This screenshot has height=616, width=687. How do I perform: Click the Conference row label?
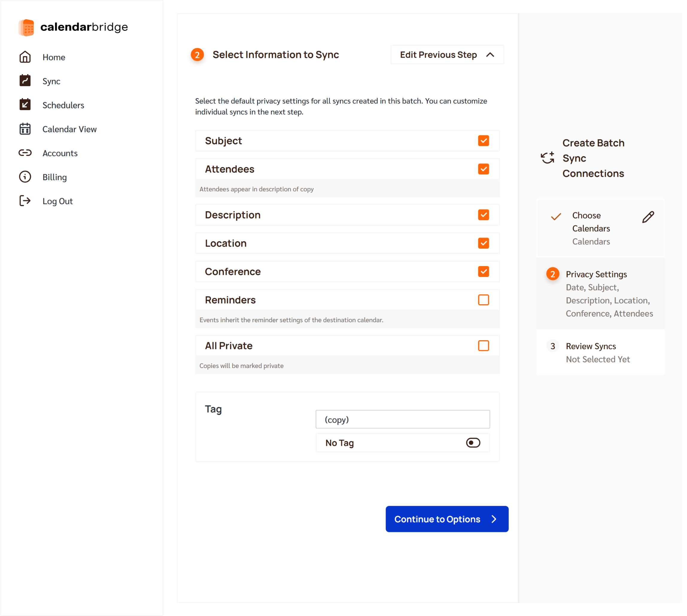pyautogui.click(x=233, y=272)
